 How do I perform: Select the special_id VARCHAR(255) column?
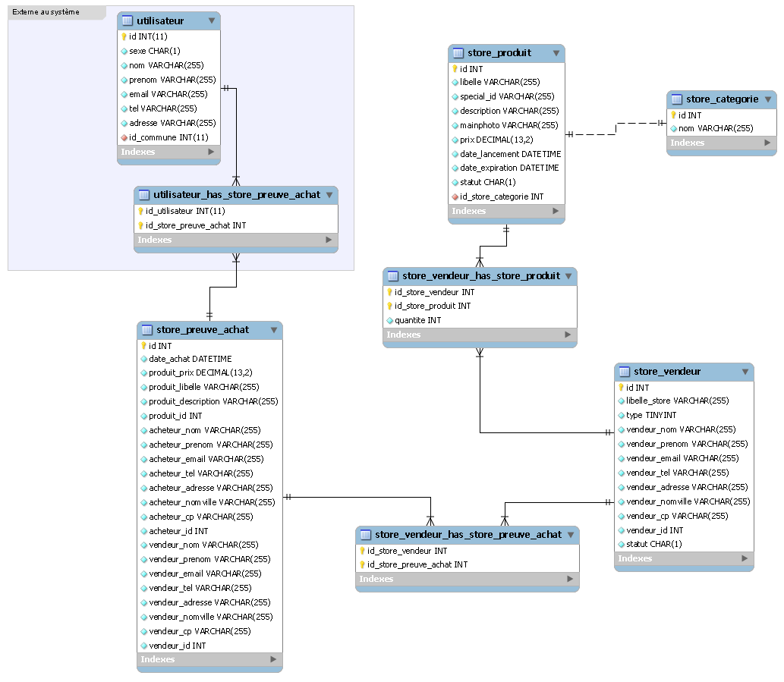506,96
